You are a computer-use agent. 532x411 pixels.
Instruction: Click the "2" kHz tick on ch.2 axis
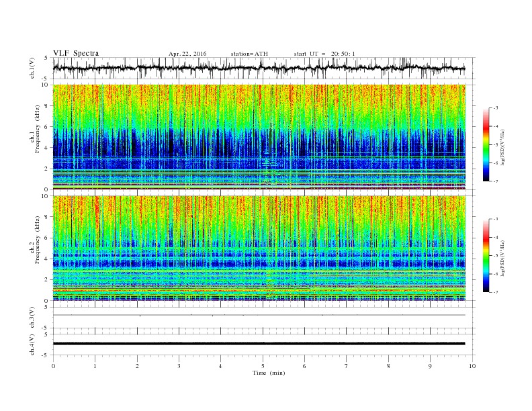(x=47, y=280)
